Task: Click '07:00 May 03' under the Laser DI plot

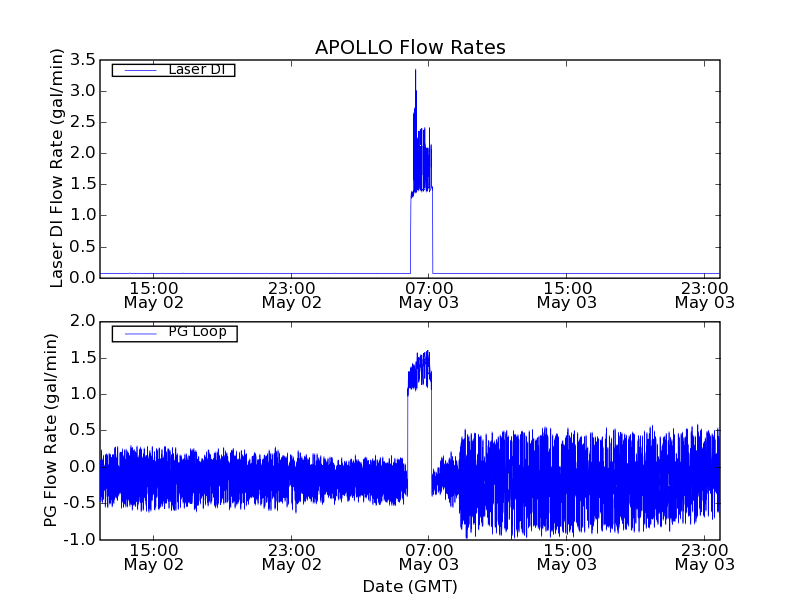Action: point(429,295)
